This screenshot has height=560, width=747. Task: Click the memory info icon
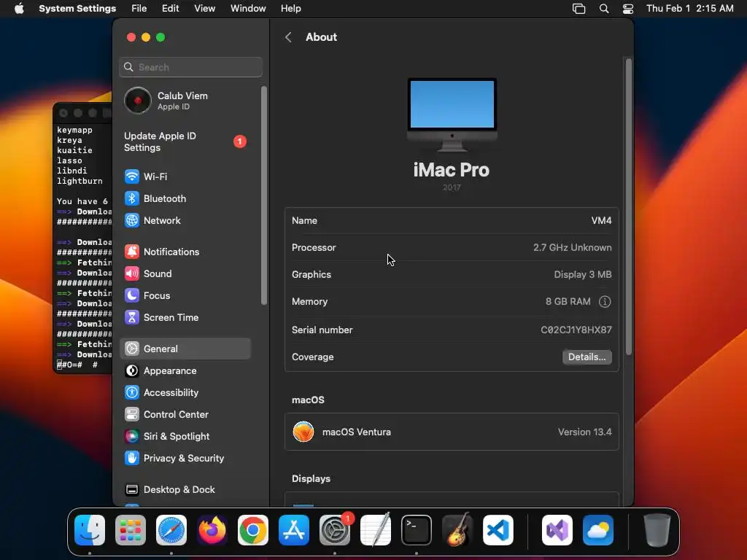point(605,301)
